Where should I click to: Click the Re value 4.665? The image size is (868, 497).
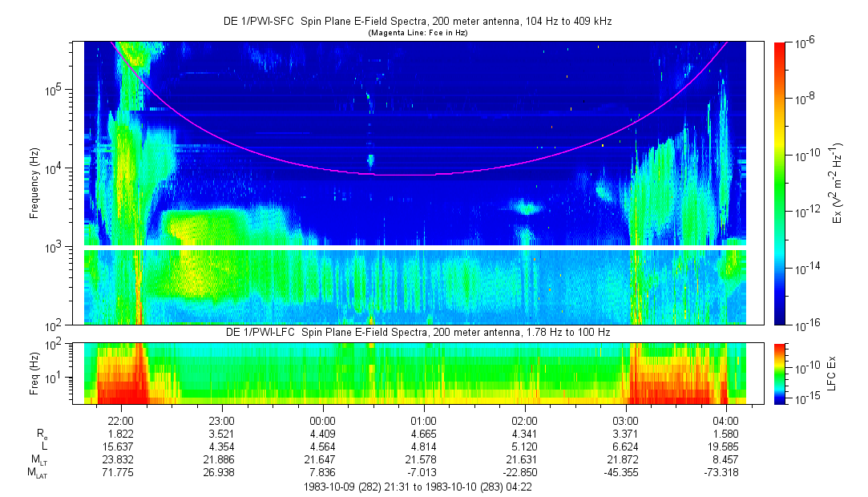(423, 433)
